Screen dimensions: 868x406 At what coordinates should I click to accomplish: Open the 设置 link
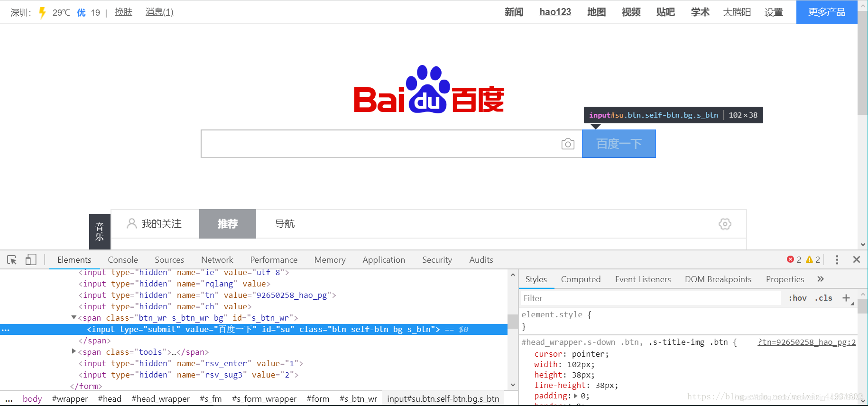coord(774,12)
